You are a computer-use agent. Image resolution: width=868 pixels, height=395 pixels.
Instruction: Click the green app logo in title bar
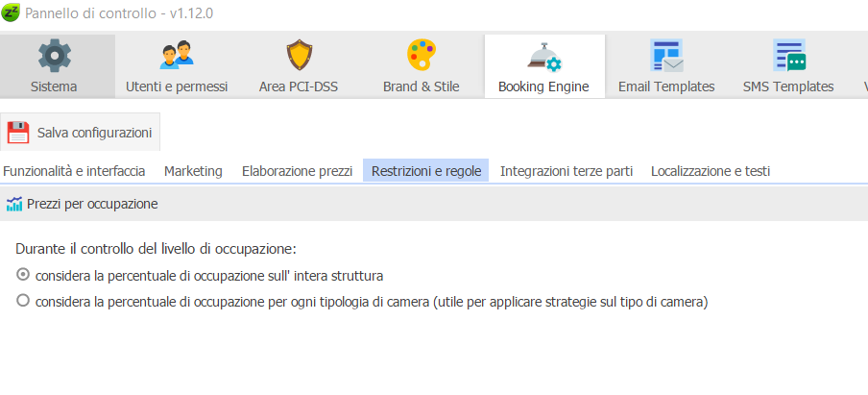click(x=10, y=12)
